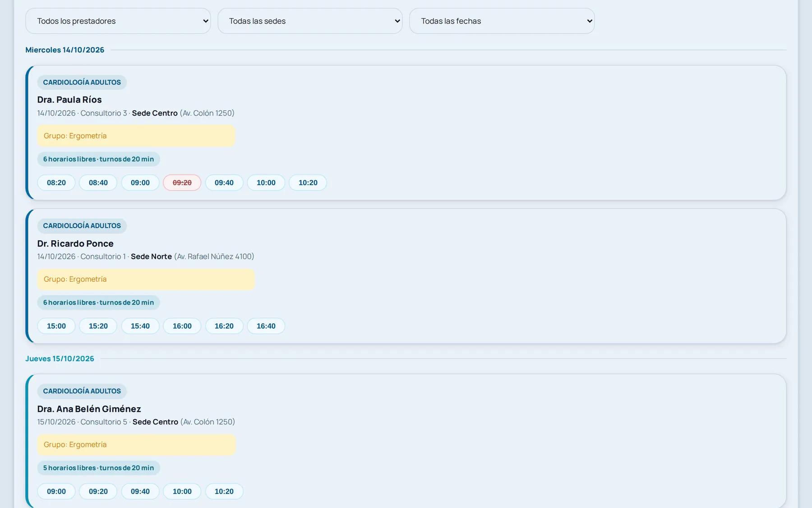Click the Cardiología Adultos tag on Dra. Ríos card
The height and width of the screenshot is (508, 812).
[82, 82]
